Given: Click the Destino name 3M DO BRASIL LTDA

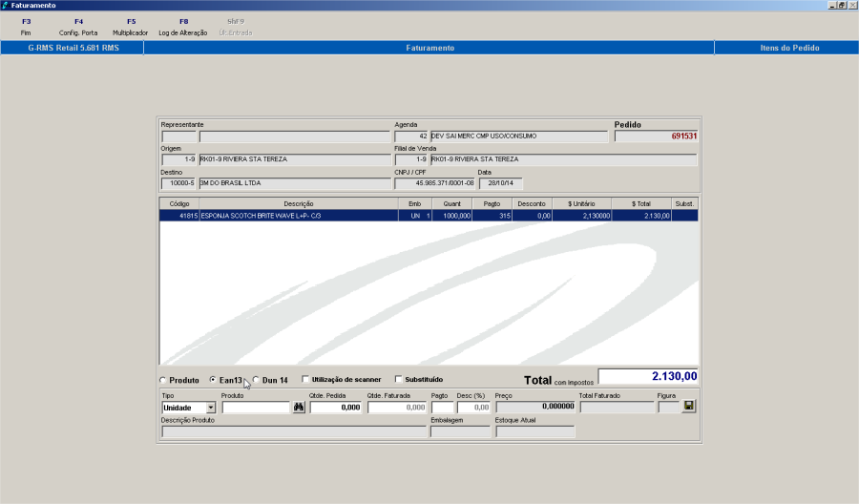Looking at the screenshot, I should coord(295,183).
